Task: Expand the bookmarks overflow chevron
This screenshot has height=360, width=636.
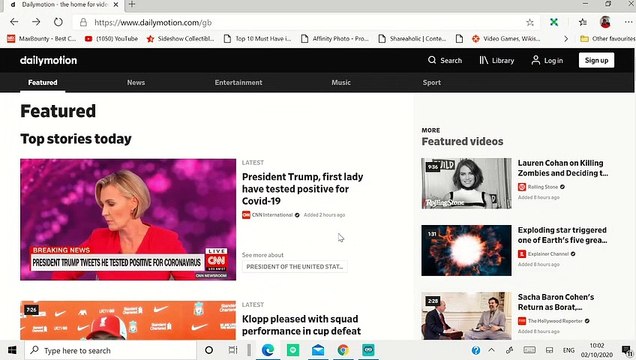Action: (x=566, y=39)
